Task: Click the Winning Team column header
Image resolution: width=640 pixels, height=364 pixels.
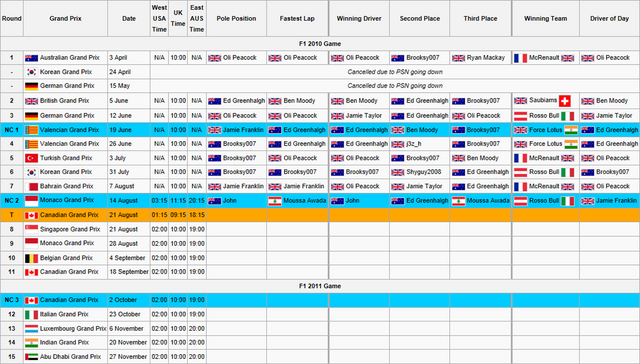Action: pyautogui.click(x=546, y=18)
